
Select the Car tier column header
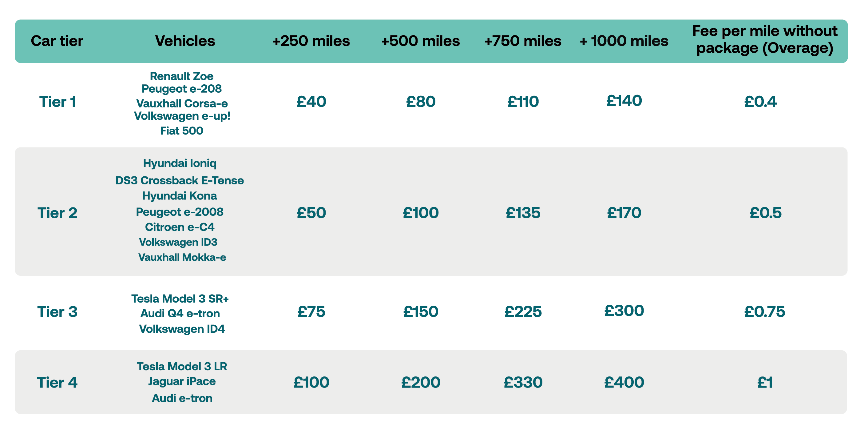[x=57, y=41]
